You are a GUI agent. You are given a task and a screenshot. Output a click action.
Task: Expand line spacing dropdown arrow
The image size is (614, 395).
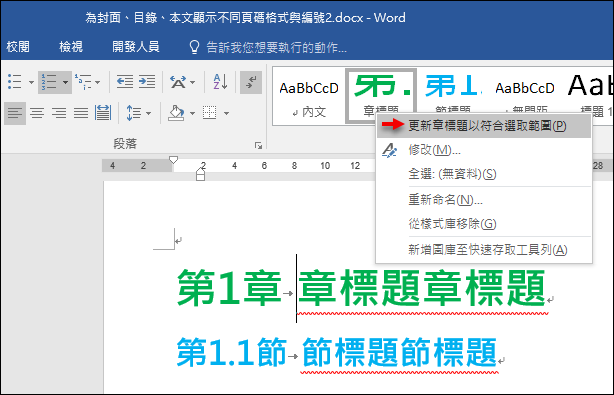click(x=148, y=114)
